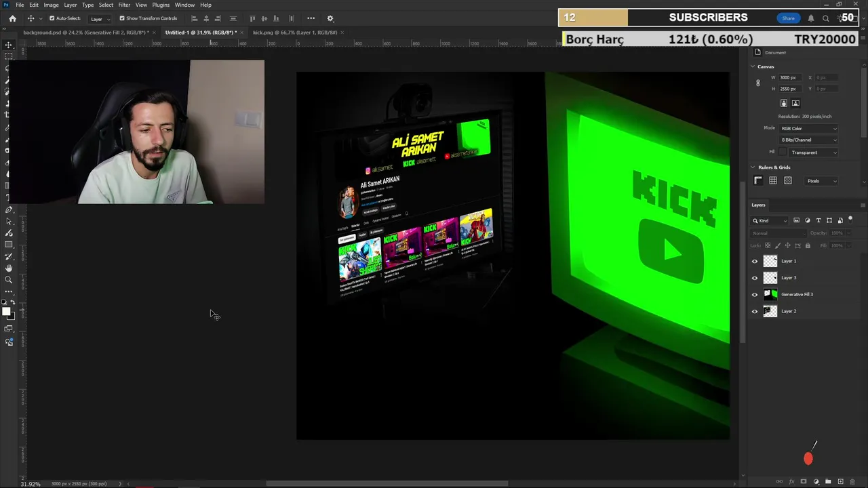This screenshot has height=488, width=868.
Task: Select the Pen tool
Action: [8, 210]
